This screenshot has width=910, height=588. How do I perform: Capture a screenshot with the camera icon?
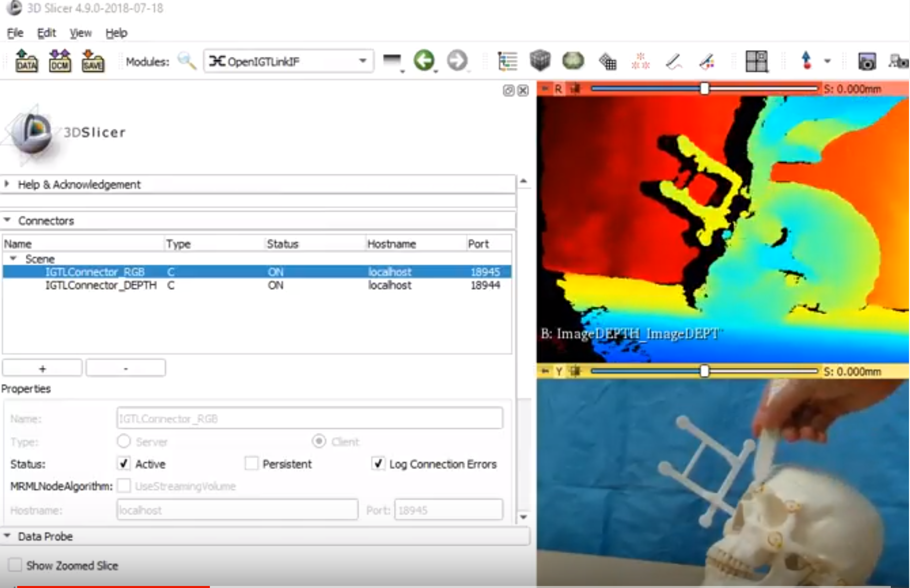(869, 61)
